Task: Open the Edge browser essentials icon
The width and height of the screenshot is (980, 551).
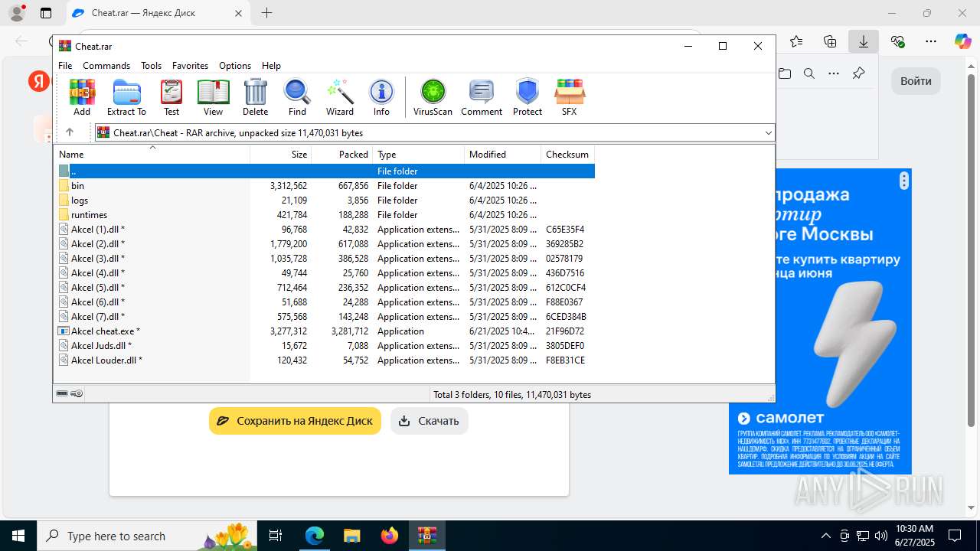Action: (897, 41)
